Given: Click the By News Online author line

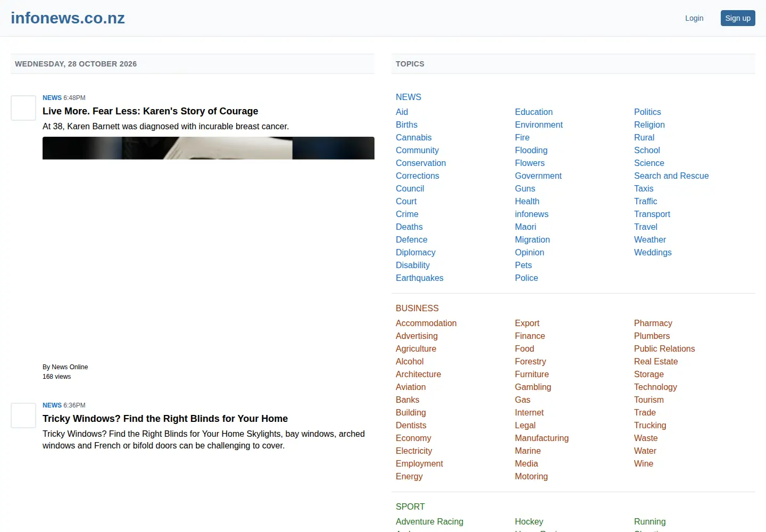Looking at the screenshot, I should (x=65, y=367).
